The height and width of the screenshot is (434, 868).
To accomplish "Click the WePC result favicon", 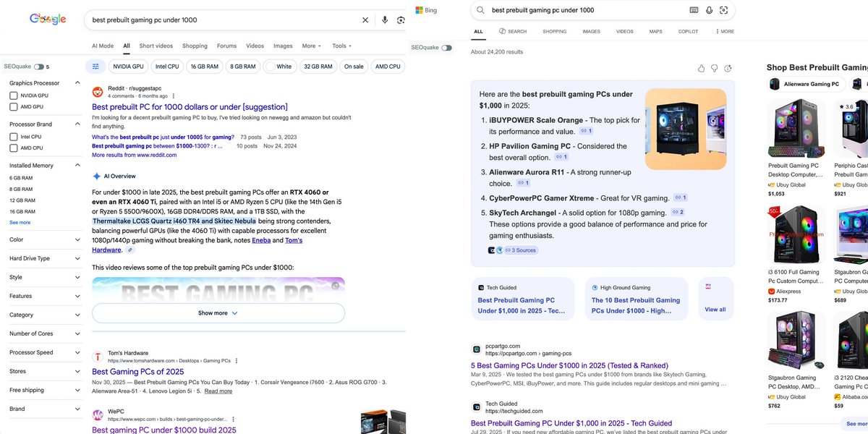I will pos(98,414).
